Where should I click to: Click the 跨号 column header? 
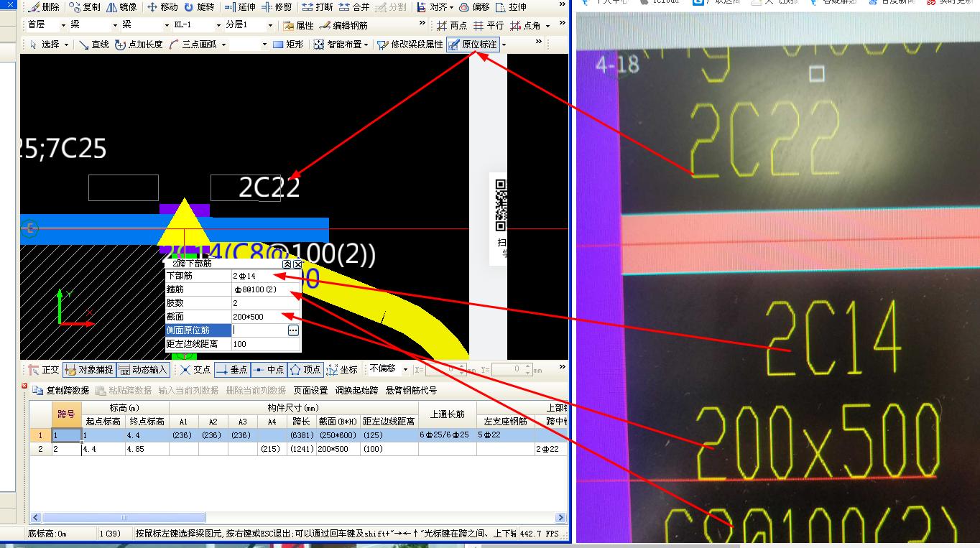(x=66, y=414)
